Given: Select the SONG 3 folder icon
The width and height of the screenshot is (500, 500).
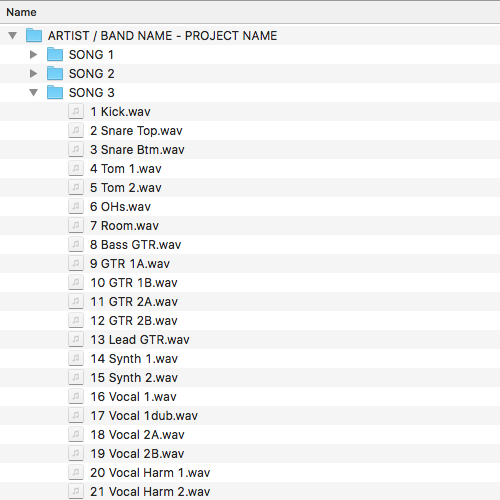Looking at the screenshot, I should coord(55,92).
